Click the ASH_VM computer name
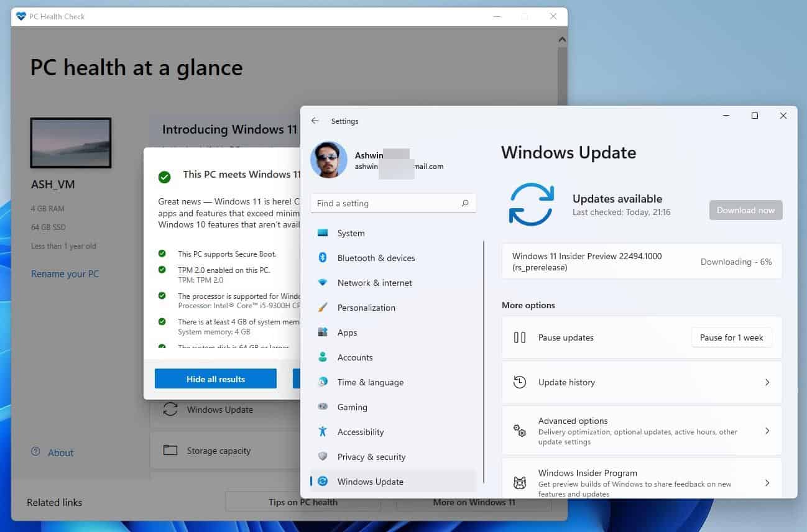This screenshot has height=532, width=807. [x=53, y=185]
